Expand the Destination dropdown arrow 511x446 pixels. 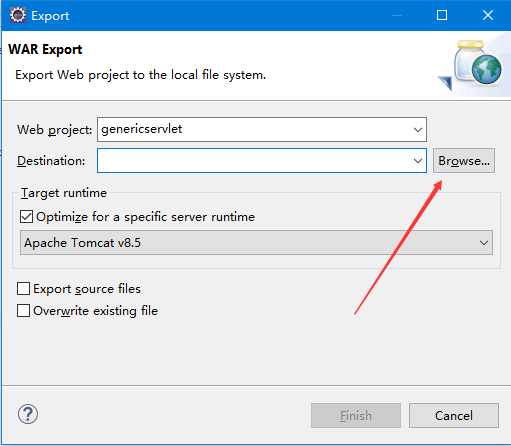(x=418, y=161)
